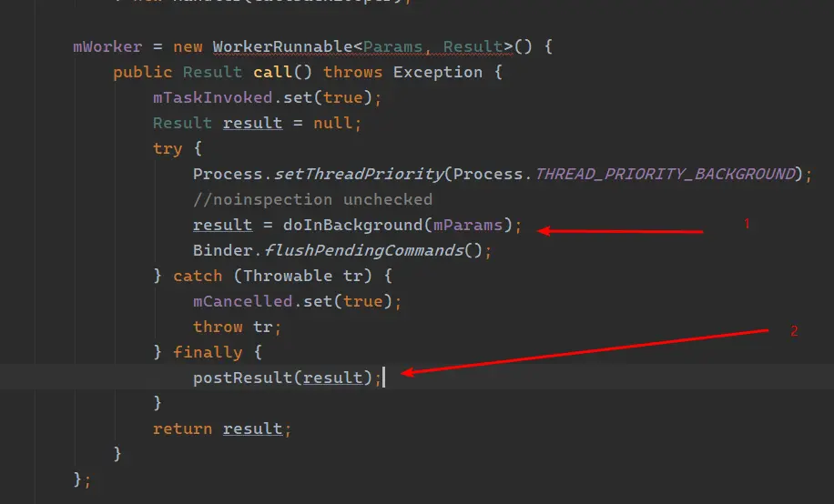Click flushPendingCommands method call
The image size is (834, 504).
pyautogui.click(x=364, y=250)
